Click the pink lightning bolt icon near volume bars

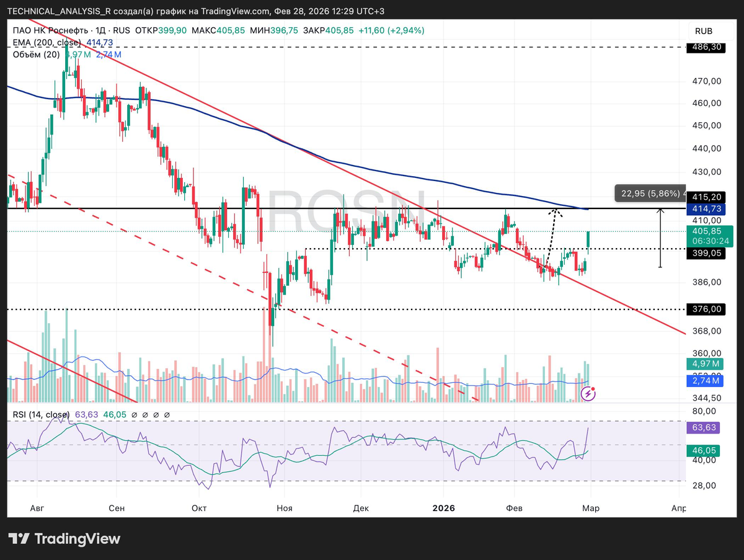pos(589,393)
